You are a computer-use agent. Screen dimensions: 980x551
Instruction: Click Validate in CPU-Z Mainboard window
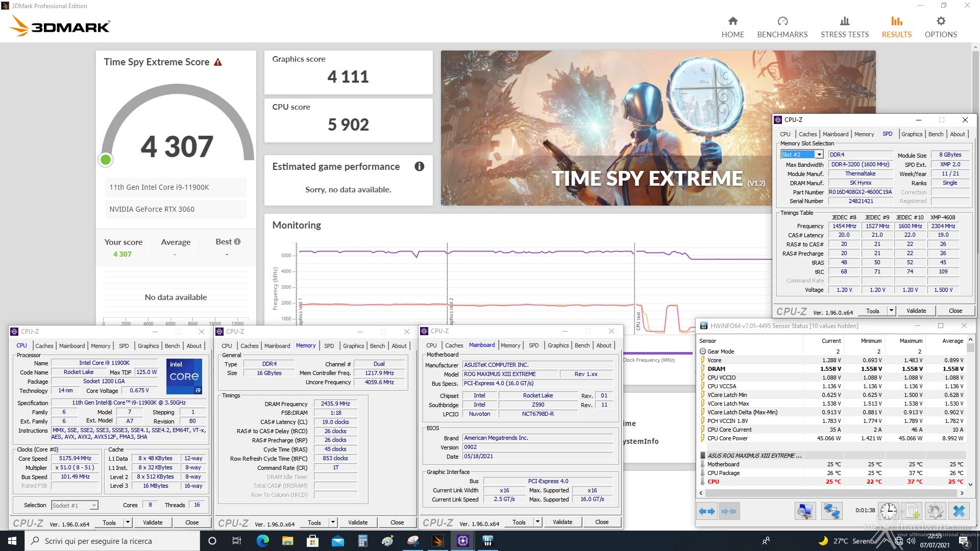[562, 522]
